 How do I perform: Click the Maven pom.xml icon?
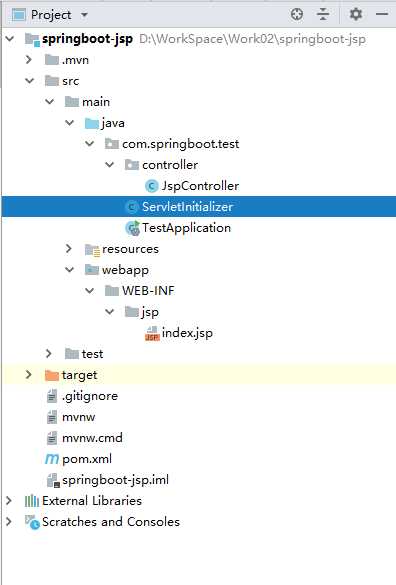click(52, 459)
